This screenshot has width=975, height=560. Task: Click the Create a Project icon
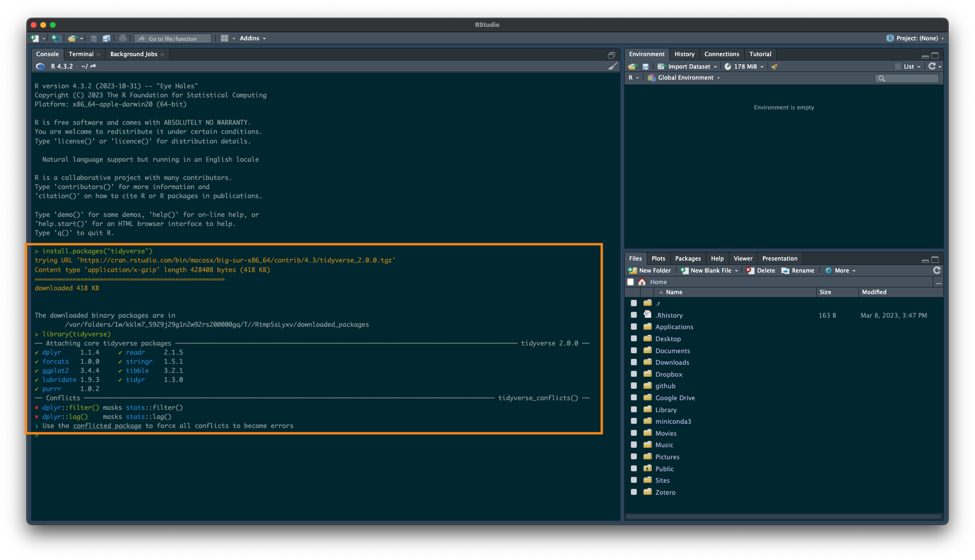56,38
